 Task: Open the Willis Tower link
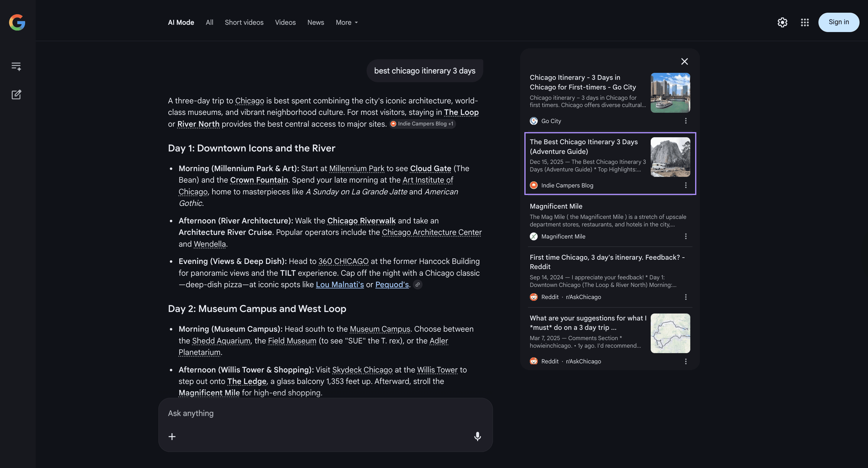pos(437,370)
